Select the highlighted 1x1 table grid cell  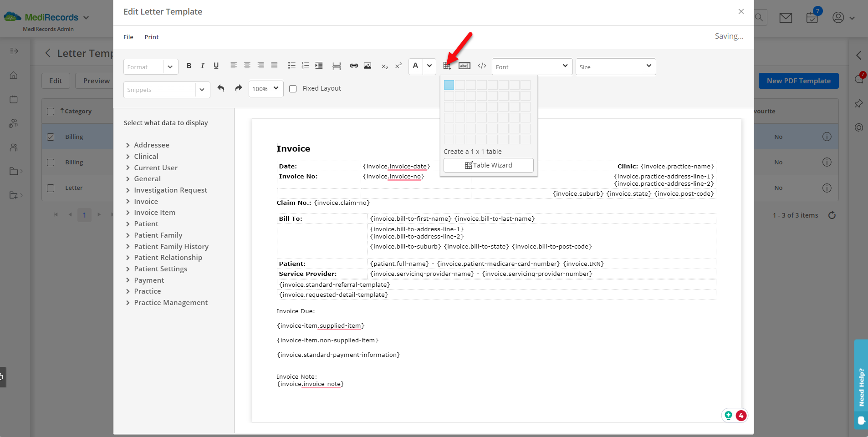449,85
